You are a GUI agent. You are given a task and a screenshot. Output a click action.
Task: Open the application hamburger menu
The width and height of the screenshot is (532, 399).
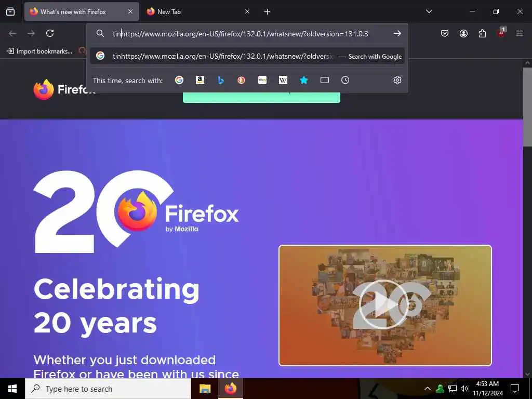tap(520, 33)
